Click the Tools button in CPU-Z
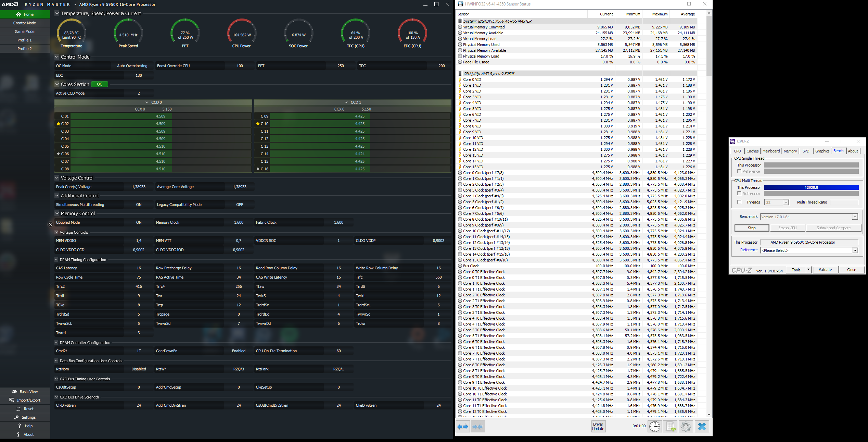 (796, 270)
